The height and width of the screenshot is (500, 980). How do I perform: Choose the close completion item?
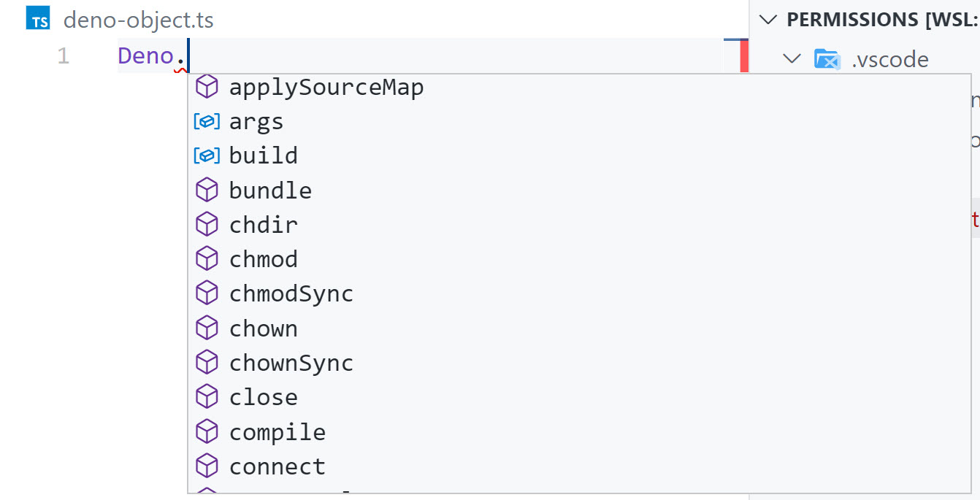(x=264, y=397)
